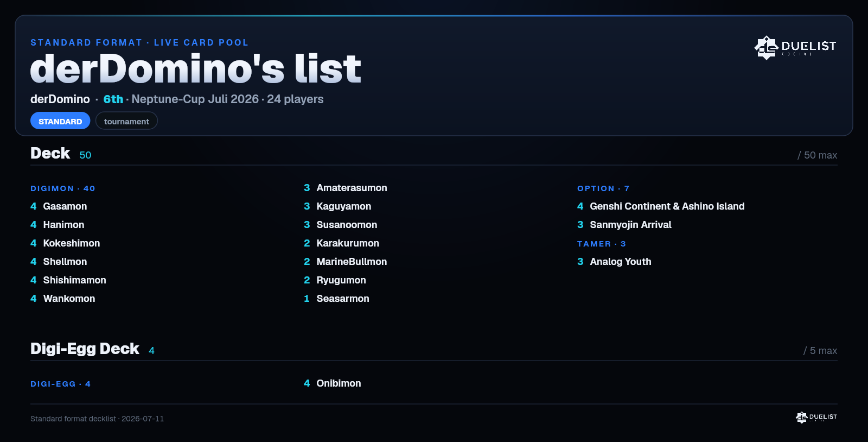Viewport: 868px width, 442px height.
Task: Open Genshi Continent & Ashino Island card
Action: (661, 206)
